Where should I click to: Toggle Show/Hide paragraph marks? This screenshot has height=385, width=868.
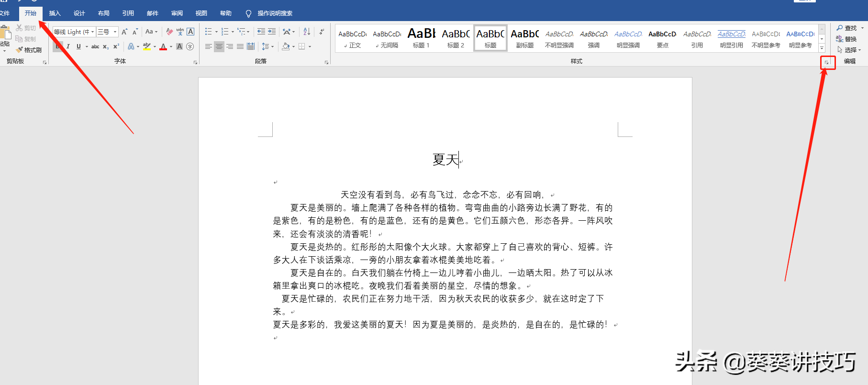click(322, 32)
